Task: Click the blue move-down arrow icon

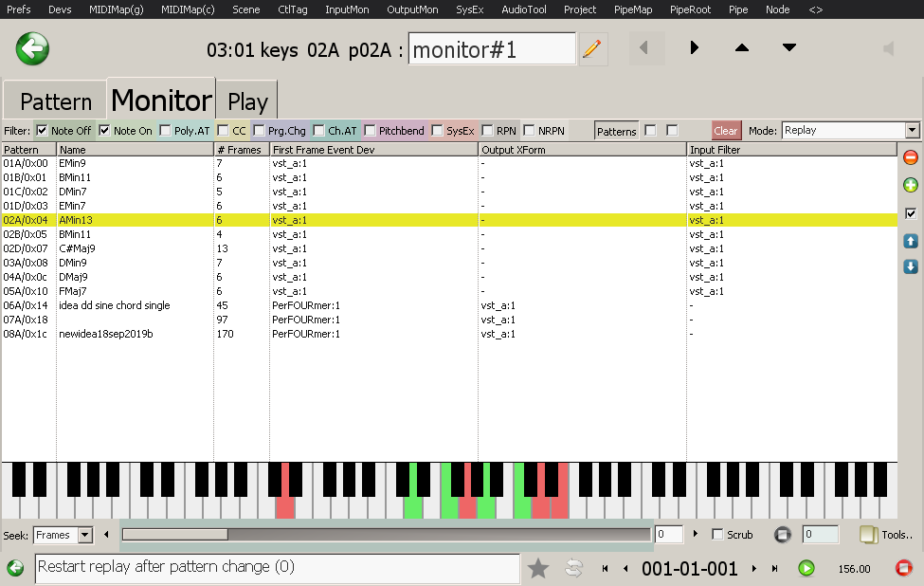Action: [x=911, y=266]
